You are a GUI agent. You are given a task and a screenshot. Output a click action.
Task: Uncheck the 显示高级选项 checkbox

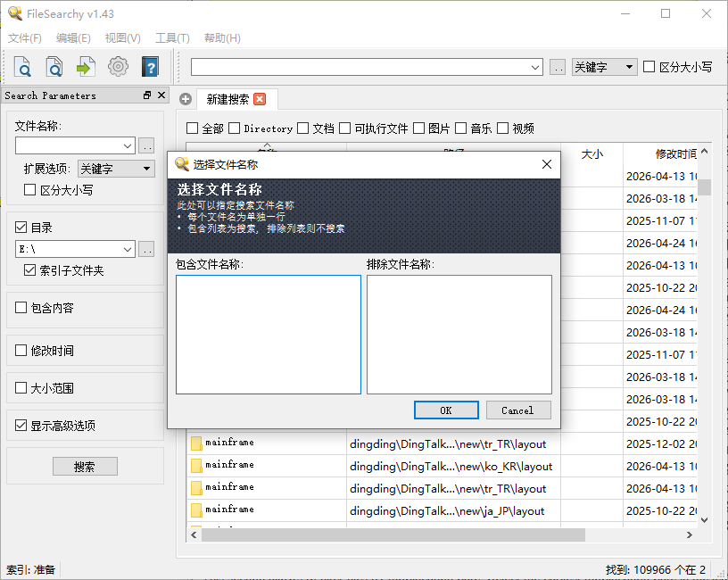21,426
